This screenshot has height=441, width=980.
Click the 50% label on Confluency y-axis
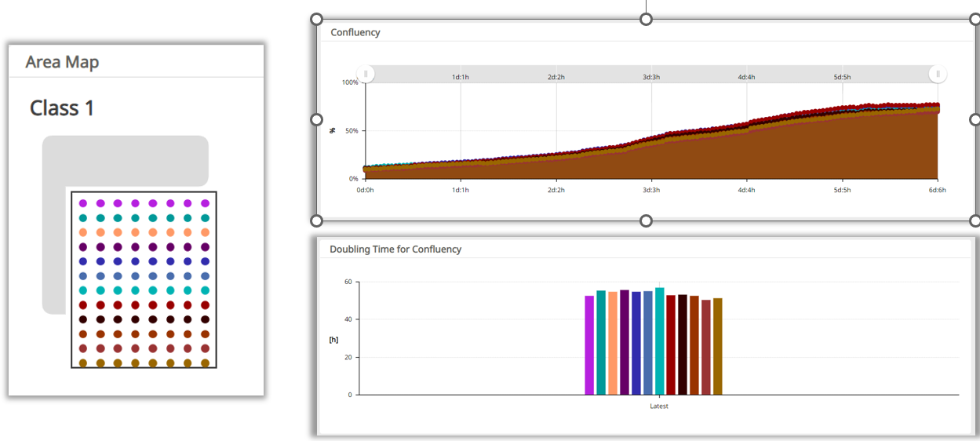tap(352, 130)
